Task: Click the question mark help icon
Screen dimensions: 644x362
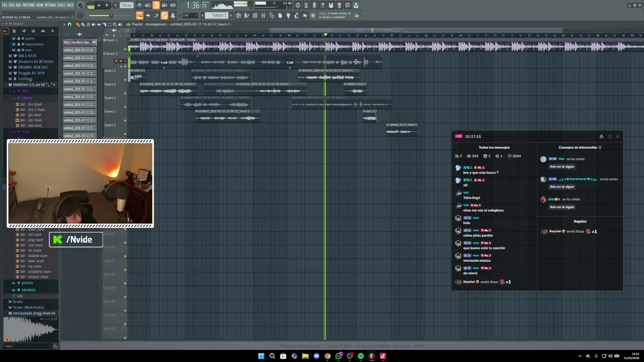Action: pos(322,6)
